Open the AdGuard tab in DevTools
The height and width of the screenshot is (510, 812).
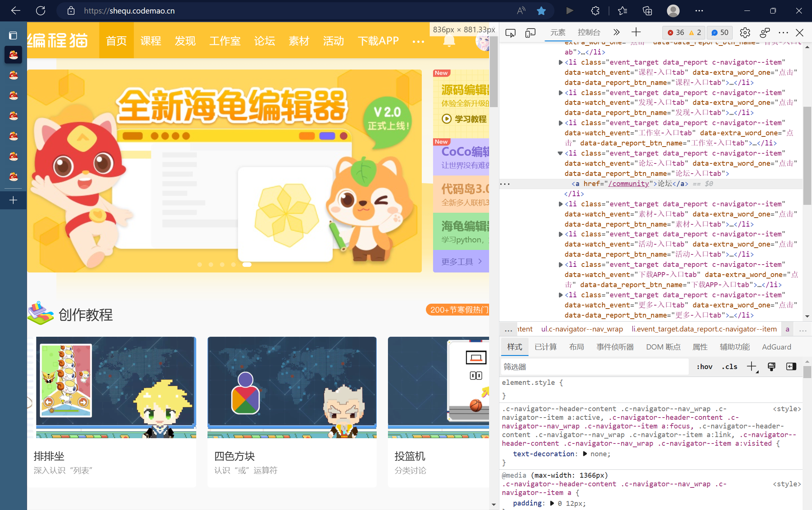point(776,347)
